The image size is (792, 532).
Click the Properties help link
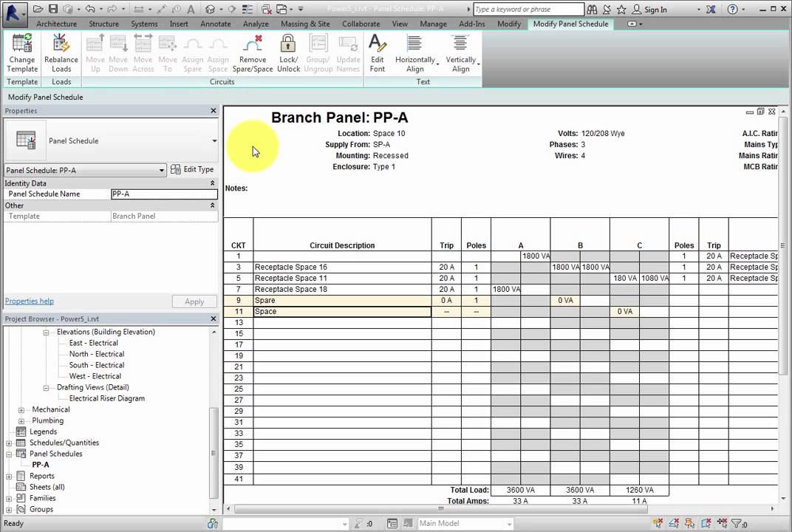point(30,301)
